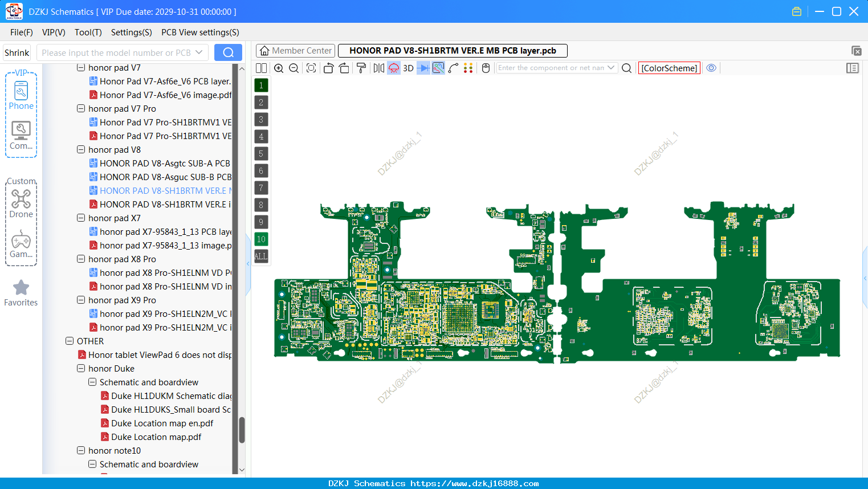The width and height of the screenshot is (868, 489).
Task: Collapse the honor pad X7 folder
Action: click(81, 218)
